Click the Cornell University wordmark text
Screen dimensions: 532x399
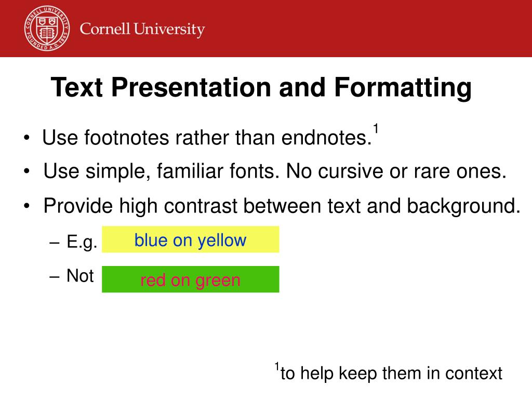142,30
